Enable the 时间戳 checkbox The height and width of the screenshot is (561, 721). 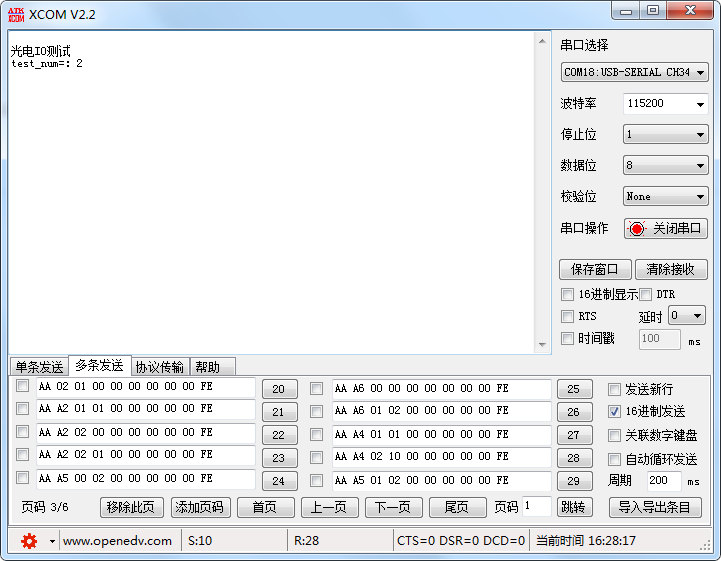567,339
